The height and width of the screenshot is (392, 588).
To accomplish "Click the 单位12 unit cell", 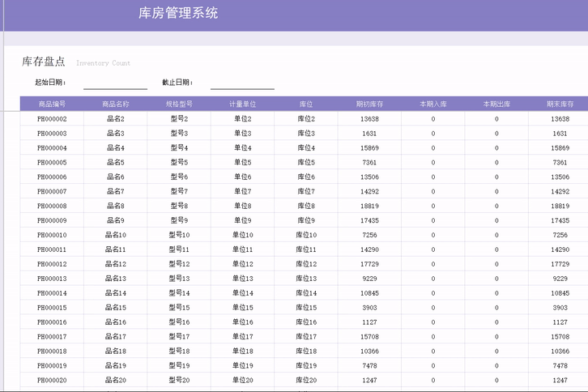I will pos(242,264).
